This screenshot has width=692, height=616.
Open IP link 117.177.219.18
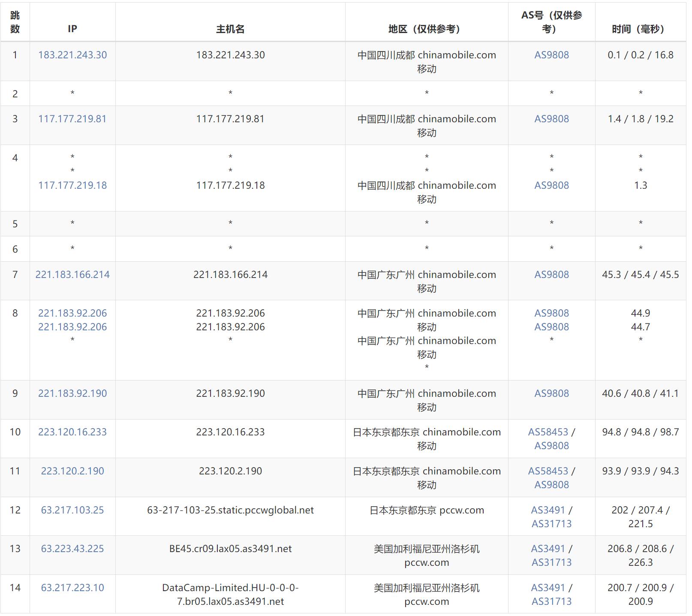72,185
